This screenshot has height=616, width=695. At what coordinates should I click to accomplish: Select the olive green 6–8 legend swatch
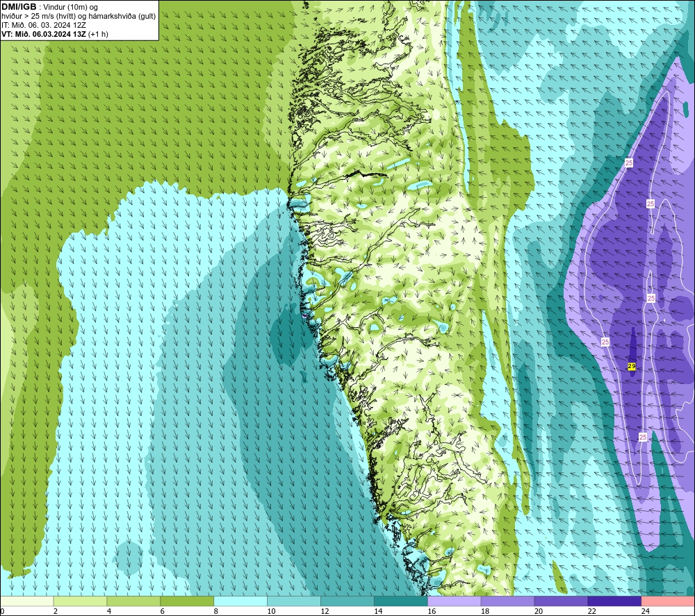click(187, 601)
